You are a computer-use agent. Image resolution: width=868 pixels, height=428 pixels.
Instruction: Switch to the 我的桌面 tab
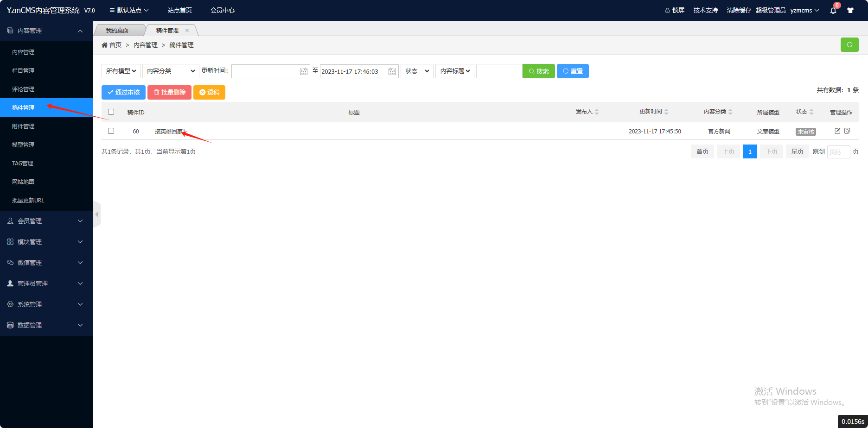tap(117, 30)
